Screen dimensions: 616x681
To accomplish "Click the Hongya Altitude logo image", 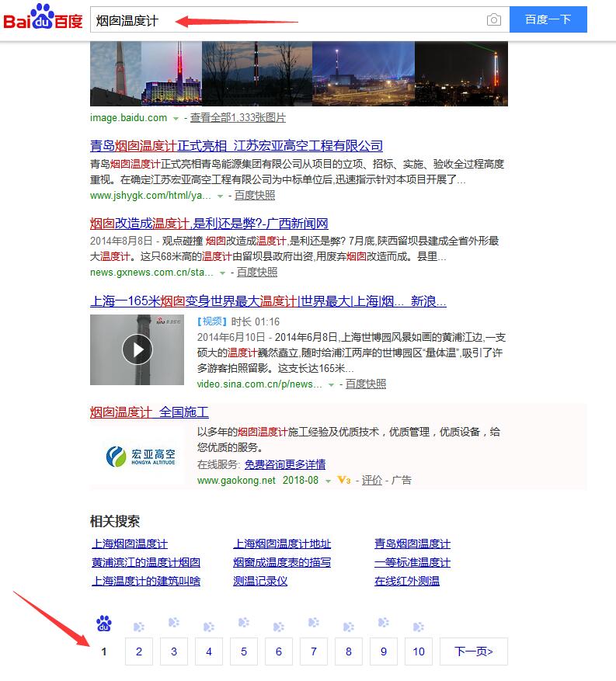I will click(x=141, y=457).
